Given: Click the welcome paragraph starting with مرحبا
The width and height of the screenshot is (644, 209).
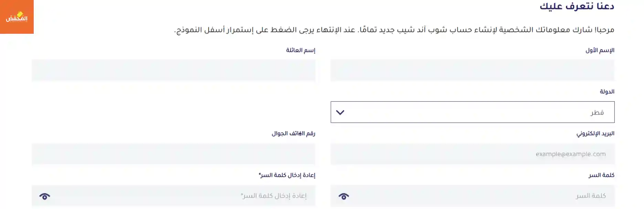Looking at the screenshot, I should (x=394, y=30).
